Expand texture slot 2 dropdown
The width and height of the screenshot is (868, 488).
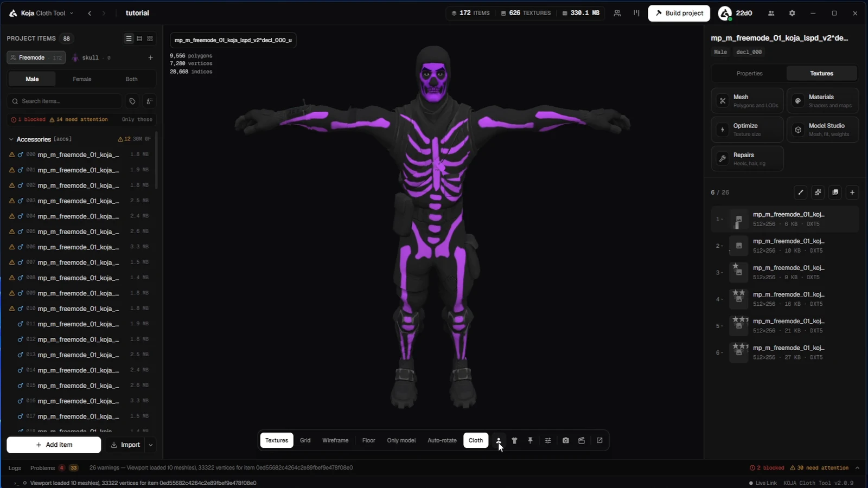coord(719,246)
